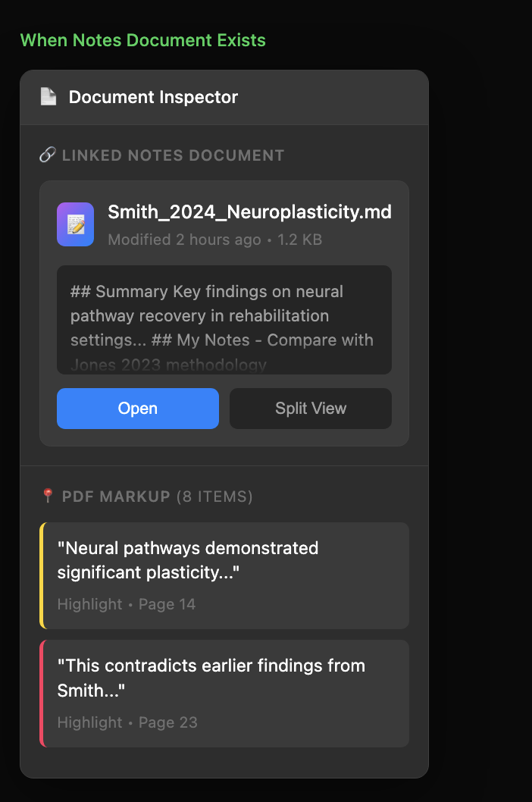Click the yellow color bar on first highlight

click(x=42, y=575)
